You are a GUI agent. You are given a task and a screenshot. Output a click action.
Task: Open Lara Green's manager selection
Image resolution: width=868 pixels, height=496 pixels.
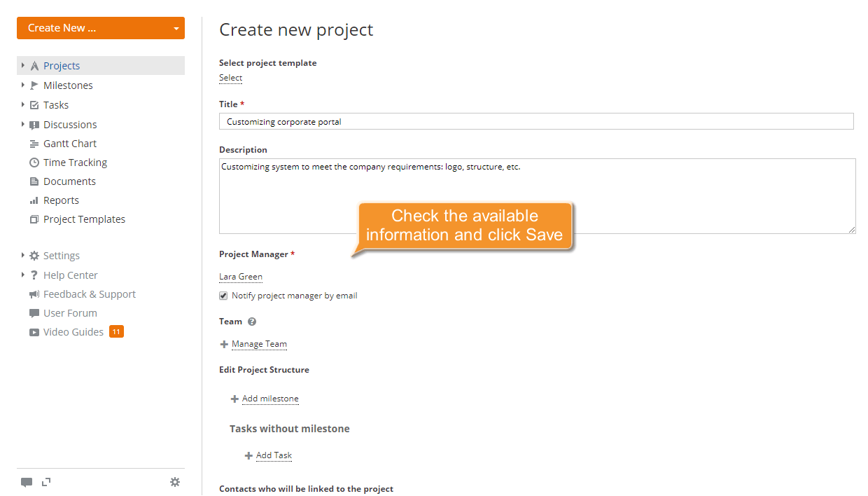241,277
